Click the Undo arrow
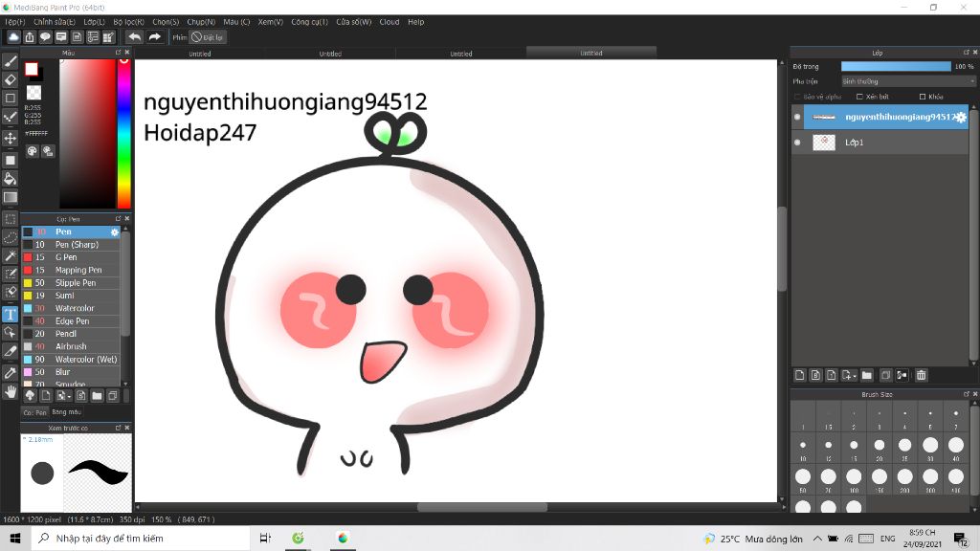Screen dimensions: 980x551 pos(134,37)
